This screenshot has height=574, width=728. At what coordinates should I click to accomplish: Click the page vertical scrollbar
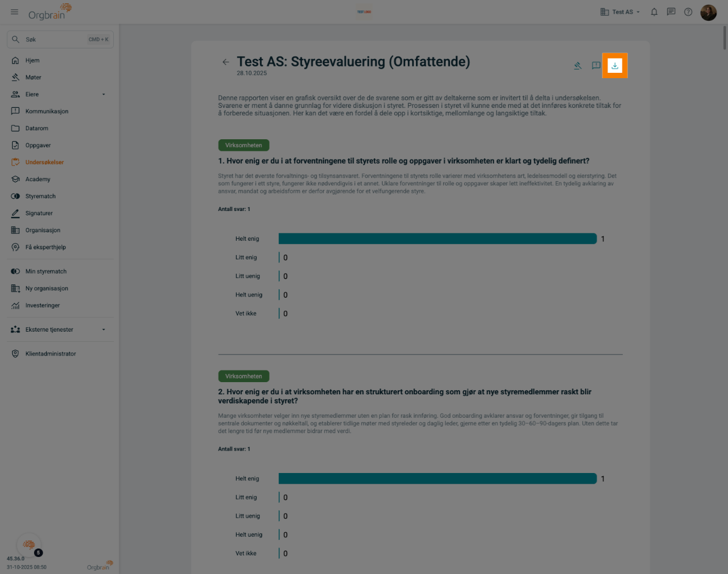[724, 37]
